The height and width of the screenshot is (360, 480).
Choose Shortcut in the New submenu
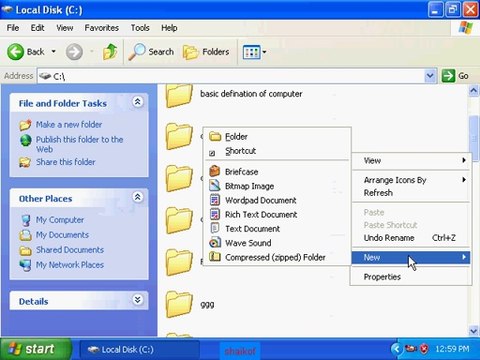coord(277,151)
